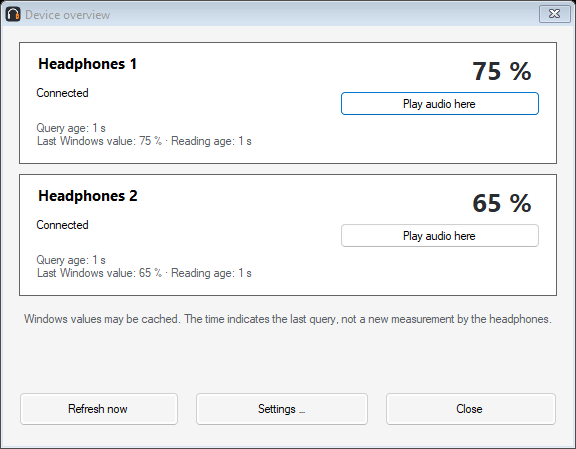Click the 75 % battery value
The image size is (576, 449).
point(501,71)
